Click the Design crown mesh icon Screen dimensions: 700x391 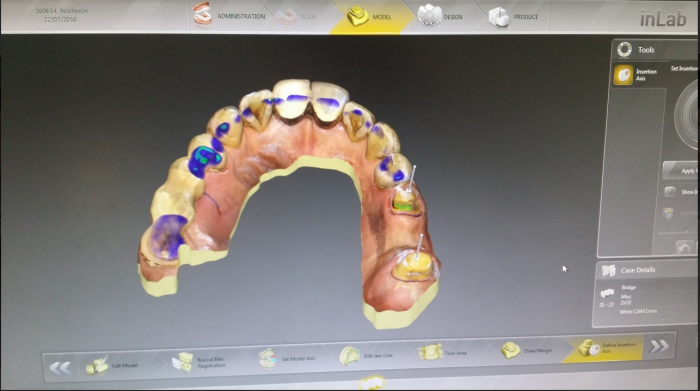[x=429, y=15]
